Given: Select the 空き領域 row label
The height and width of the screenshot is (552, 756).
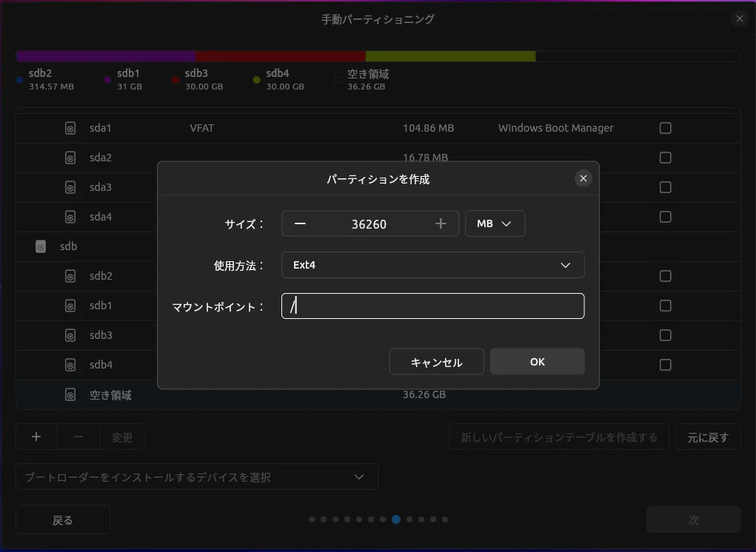Looking at the screenshot, I should (x=110, y=395).
